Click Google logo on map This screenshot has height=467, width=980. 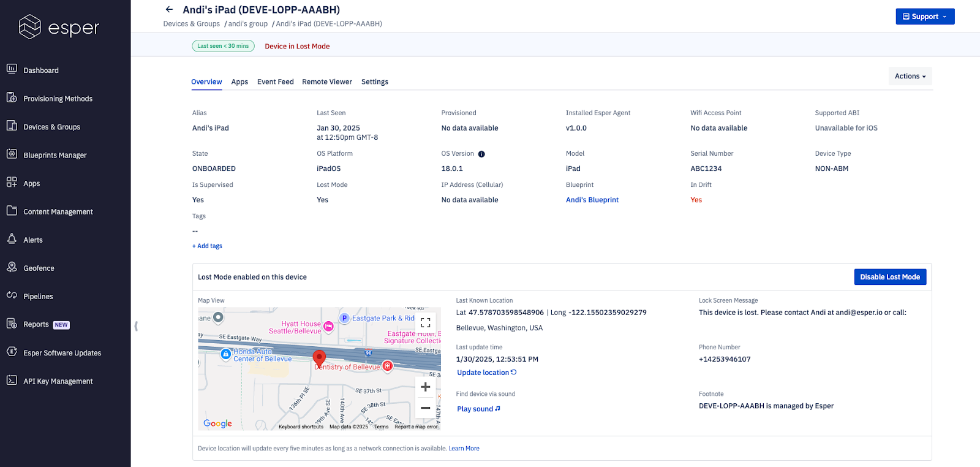(x=217, y=423)
